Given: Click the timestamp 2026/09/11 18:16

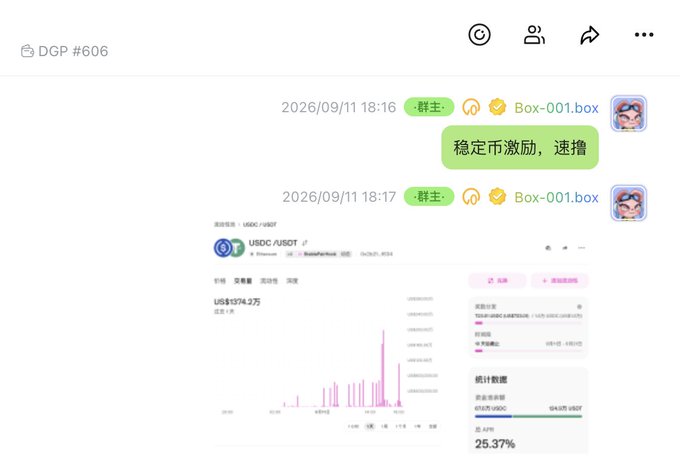Looking at the screenshot, I should (x=339, y=107).
